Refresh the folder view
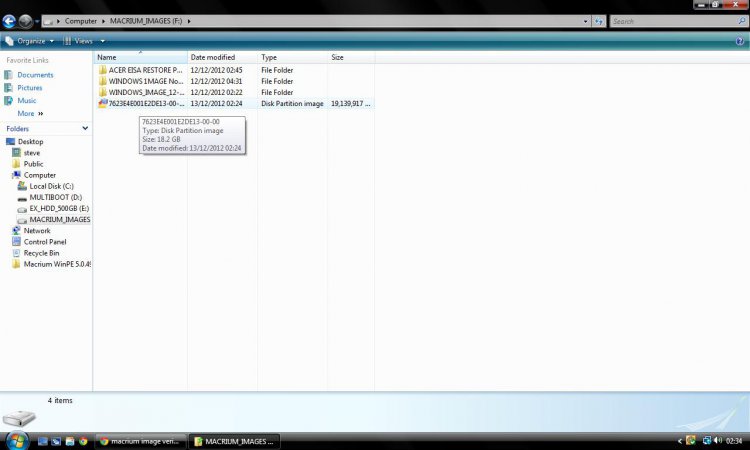The height and width of the screenshot is (450, 750). point(598,21)
